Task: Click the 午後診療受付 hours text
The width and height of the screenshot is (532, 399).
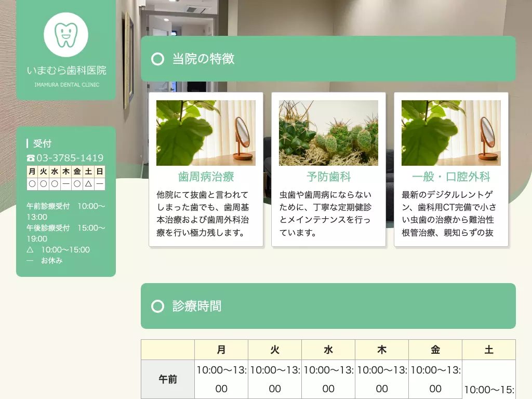Action: pyautogui.click(x=66, y=233)
